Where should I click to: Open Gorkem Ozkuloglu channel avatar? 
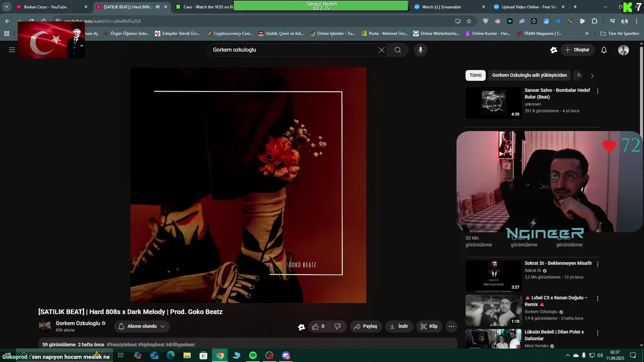tap(45, 326)
